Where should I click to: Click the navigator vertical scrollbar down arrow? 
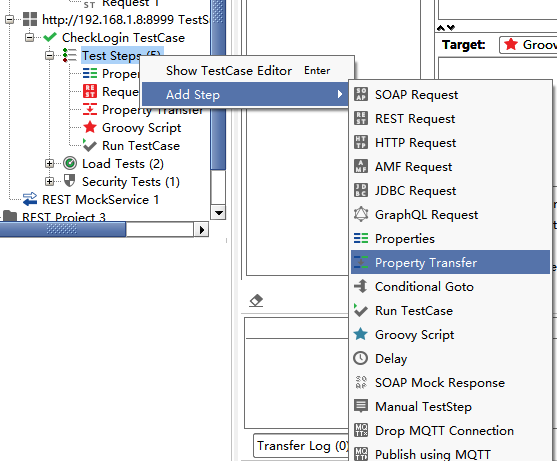tap(218, 213)
